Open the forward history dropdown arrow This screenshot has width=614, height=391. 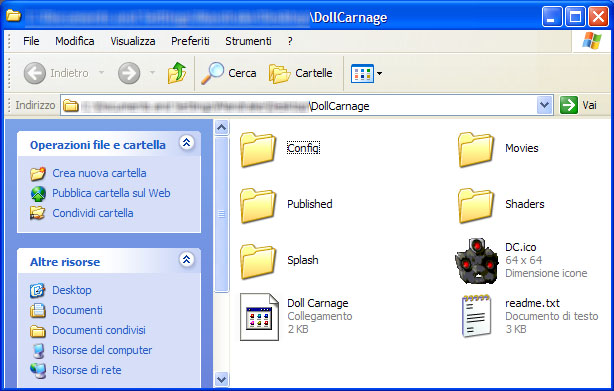tap(152, 73)
